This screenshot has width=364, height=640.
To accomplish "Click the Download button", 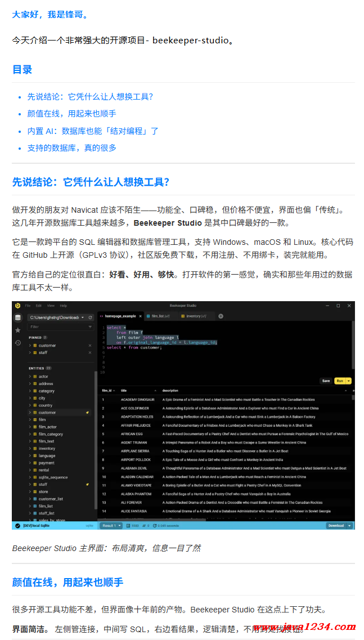I will pyautogui.click(x=336, y=526).
